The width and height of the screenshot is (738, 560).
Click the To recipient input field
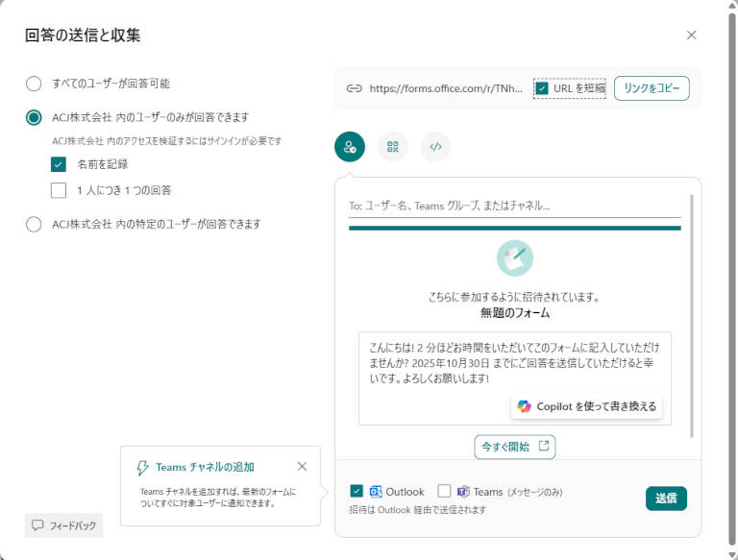click(x=514, y=206)
